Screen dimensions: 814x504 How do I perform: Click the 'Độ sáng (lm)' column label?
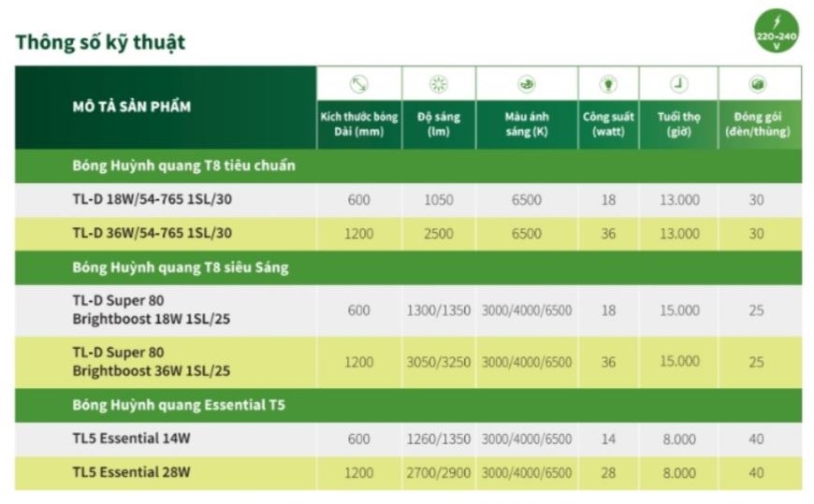(438, 123)
